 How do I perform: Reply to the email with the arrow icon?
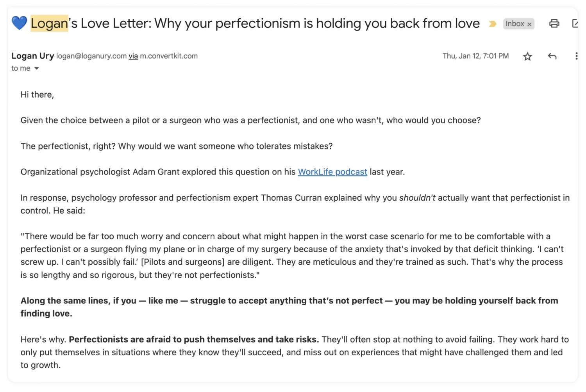(x=552, y=57)
